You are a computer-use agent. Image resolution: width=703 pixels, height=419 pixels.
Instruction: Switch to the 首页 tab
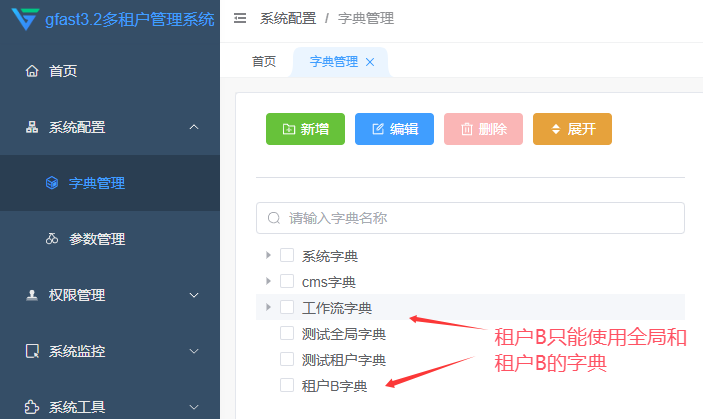coord(264,61)
